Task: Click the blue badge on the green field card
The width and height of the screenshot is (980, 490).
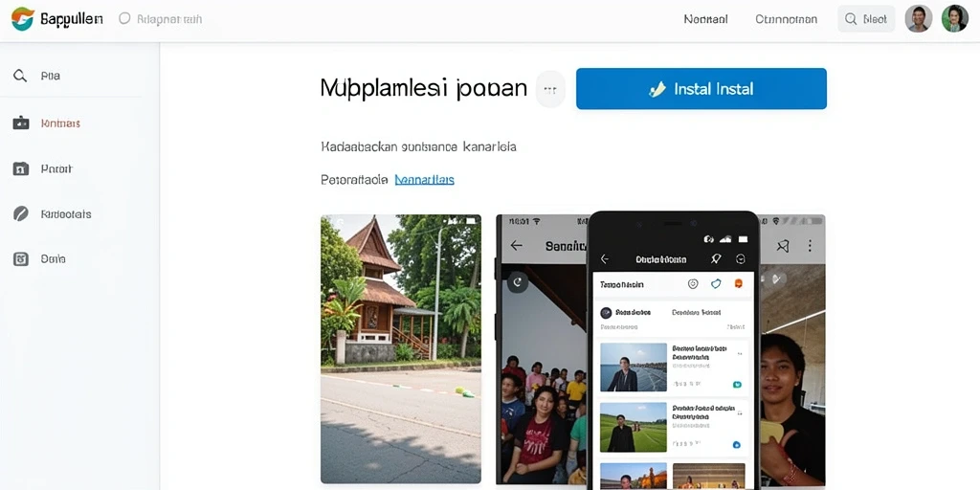Action: click(736, 444)
